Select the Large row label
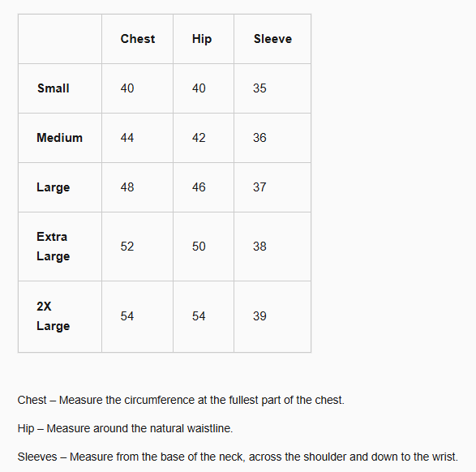476x472 pixels. [x=54, y=187]
